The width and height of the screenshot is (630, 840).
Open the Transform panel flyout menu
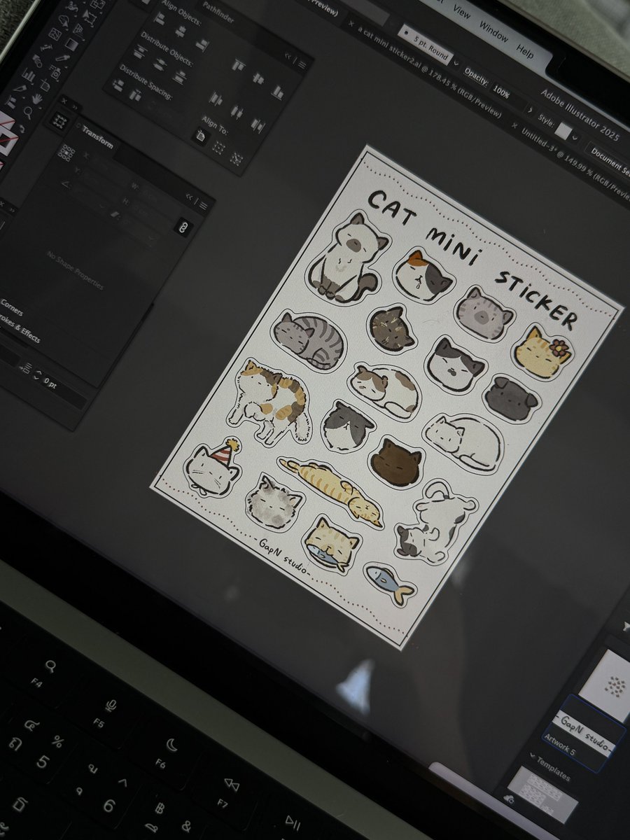[203, 206]
